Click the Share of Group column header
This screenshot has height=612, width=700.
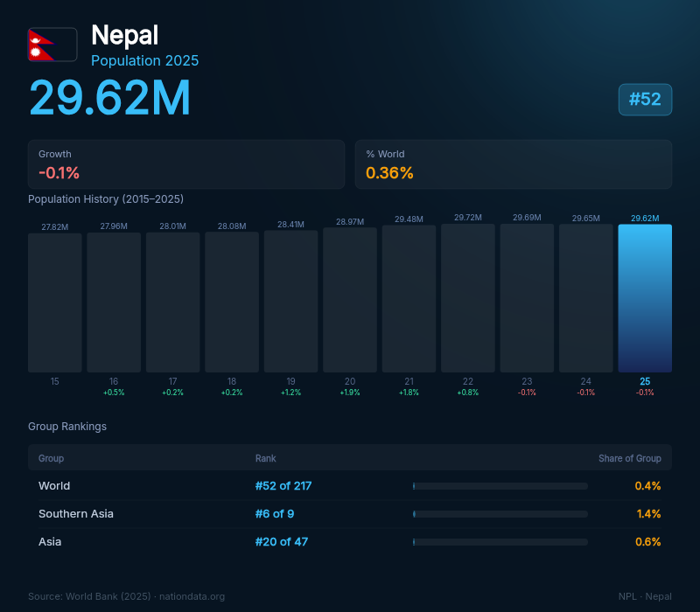(629, 458)
